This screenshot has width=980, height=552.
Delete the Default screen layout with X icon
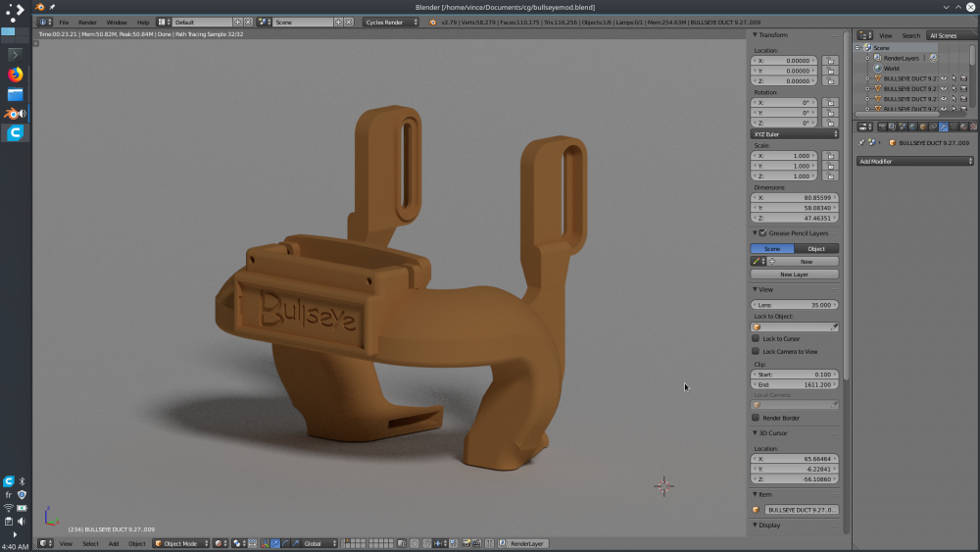(x=248, y=22)
